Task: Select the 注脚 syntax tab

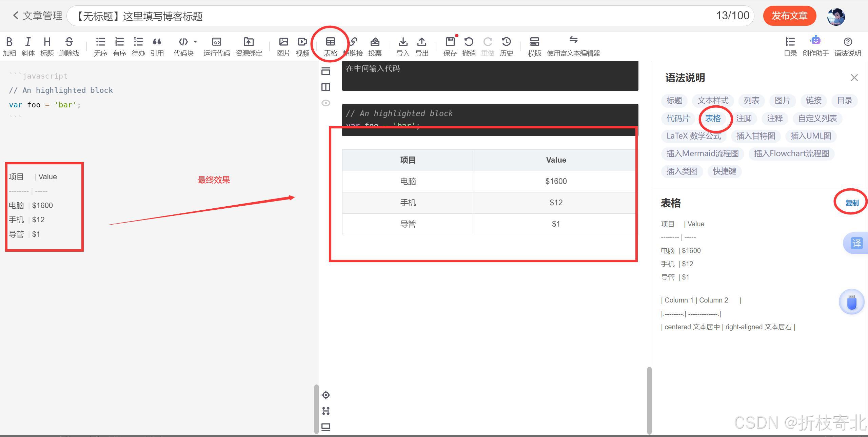Action: 744,118
